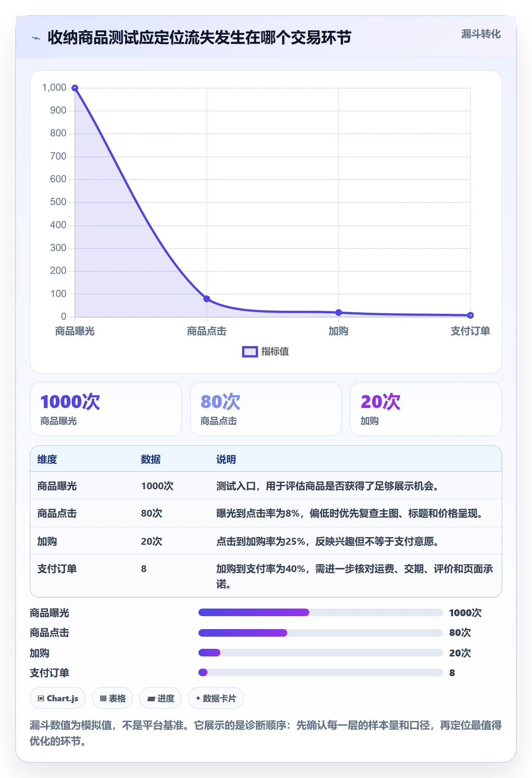Click the 维度 column header
This screenshot has width=532, height=778.
pyautogui.click(x=47, y=459)
